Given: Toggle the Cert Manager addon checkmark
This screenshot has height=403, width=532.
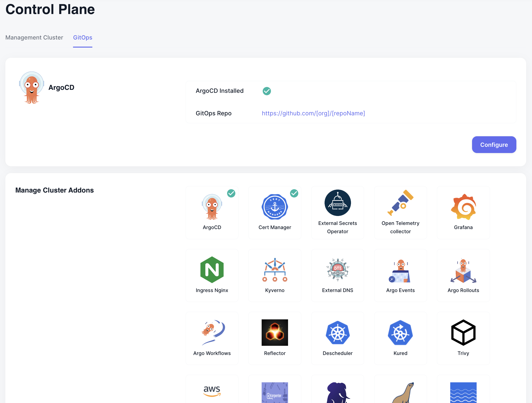Looking at the screenshot, I should tap(294, 193).
